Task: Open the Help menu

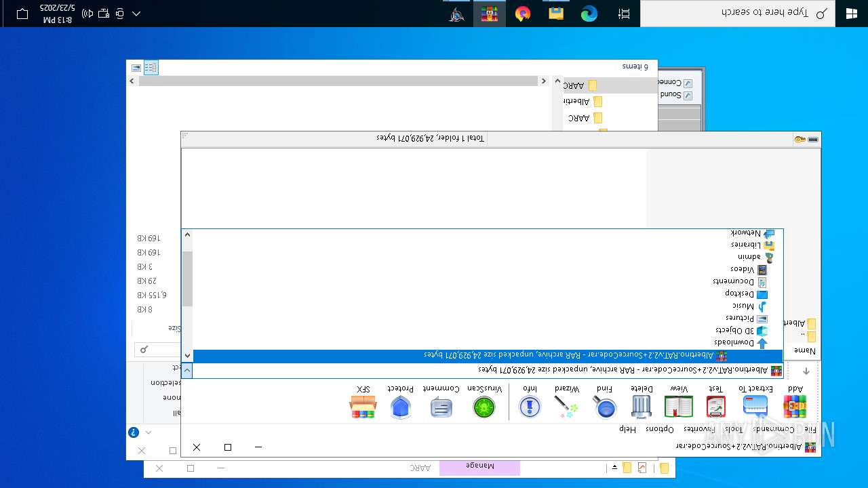Action: coord(627,429)
